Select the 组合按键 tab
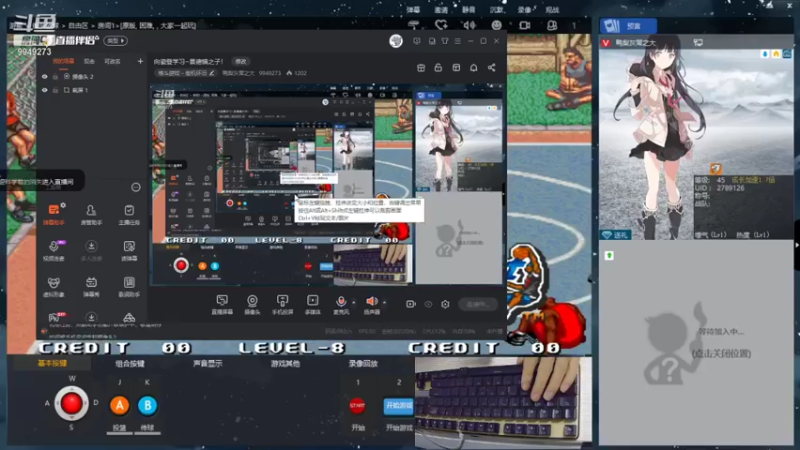The width and height of the screenshot is (800, 450). pos(130,363)
